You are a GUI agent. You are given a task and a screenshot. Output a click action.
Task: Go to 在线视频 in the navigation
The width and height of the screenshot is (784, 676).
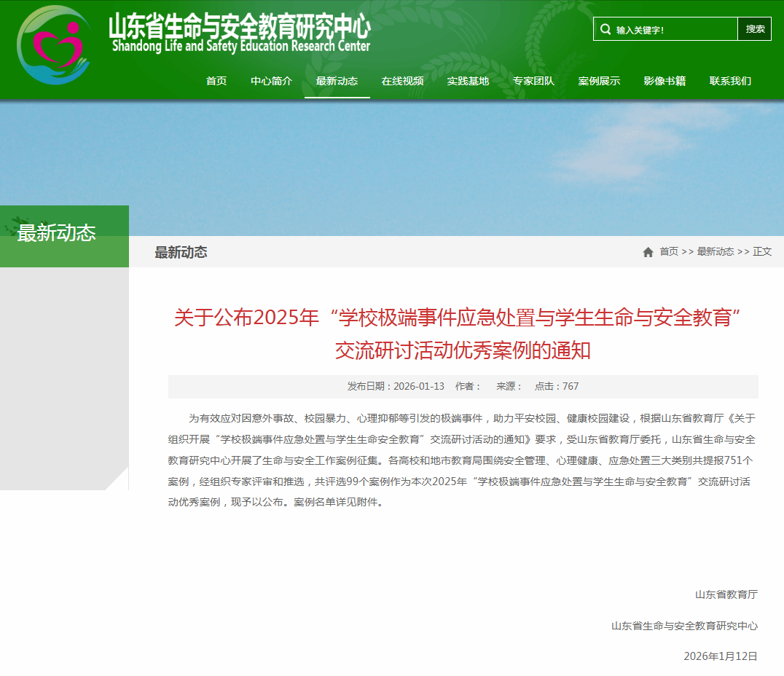coord(402,81)
